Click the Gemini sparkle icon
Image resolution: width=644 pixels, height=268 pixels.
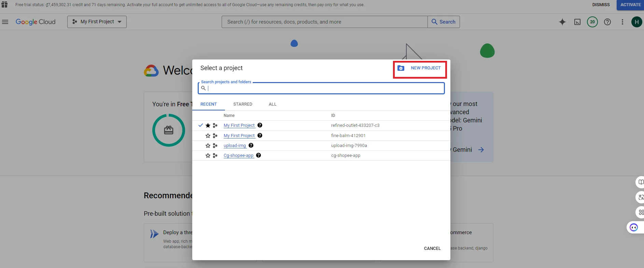pos(562,22)
